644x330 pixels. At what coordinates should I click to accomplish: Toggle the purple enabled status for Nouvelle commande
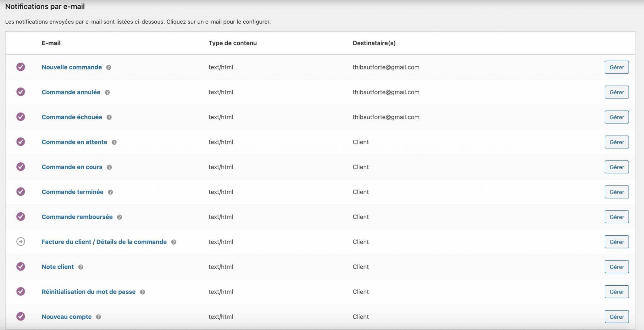tap(21, 67)
